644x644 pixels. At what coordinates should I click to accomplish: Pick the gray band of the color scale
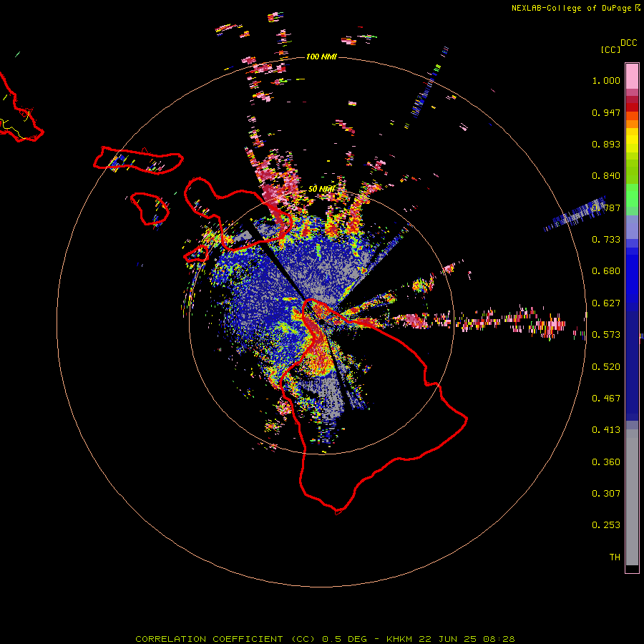[632, 497]
